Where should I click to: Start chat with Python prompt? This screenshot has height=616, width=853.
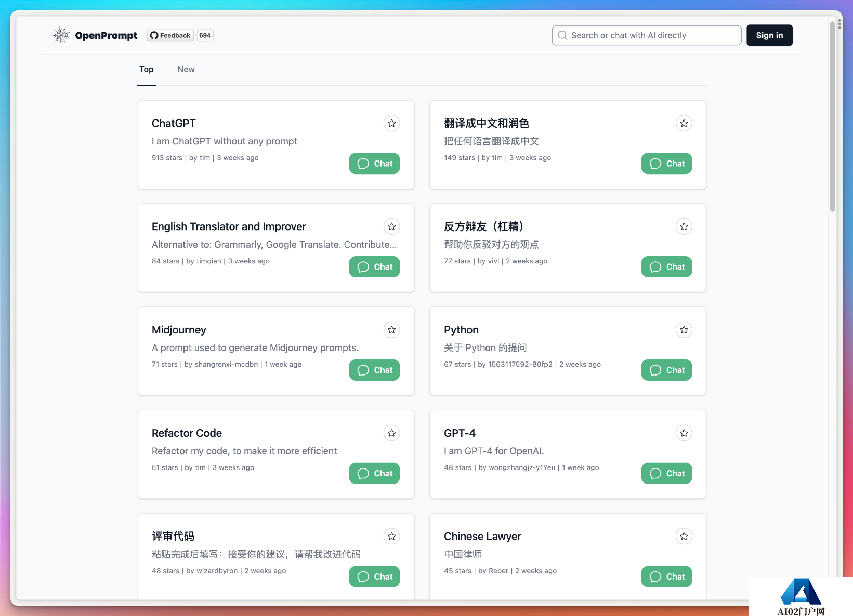click(x=666, y=370)
